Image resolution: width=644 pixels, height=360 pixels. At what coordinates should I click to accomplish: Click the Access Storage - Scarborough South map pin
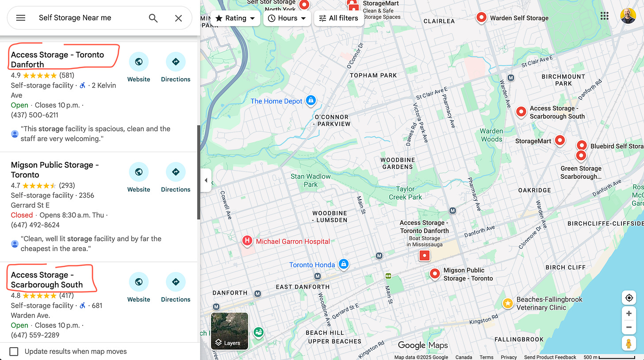click(x=521, y=112)
